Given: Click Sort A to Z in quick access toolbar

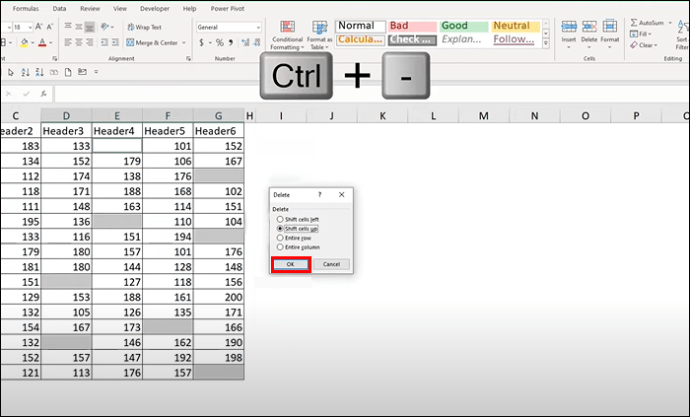Looking at the screenshot, I should [x=26, y=72].
